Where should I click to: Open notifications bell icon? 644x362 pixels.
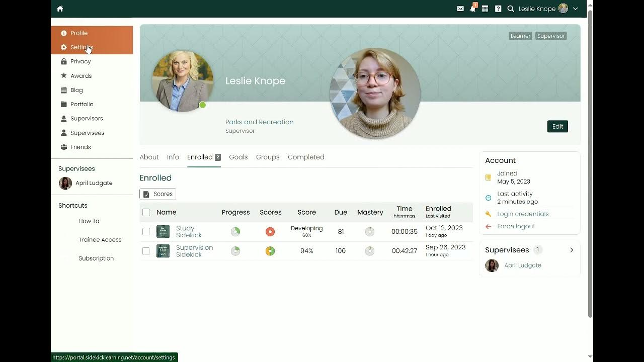click(472, 9)
